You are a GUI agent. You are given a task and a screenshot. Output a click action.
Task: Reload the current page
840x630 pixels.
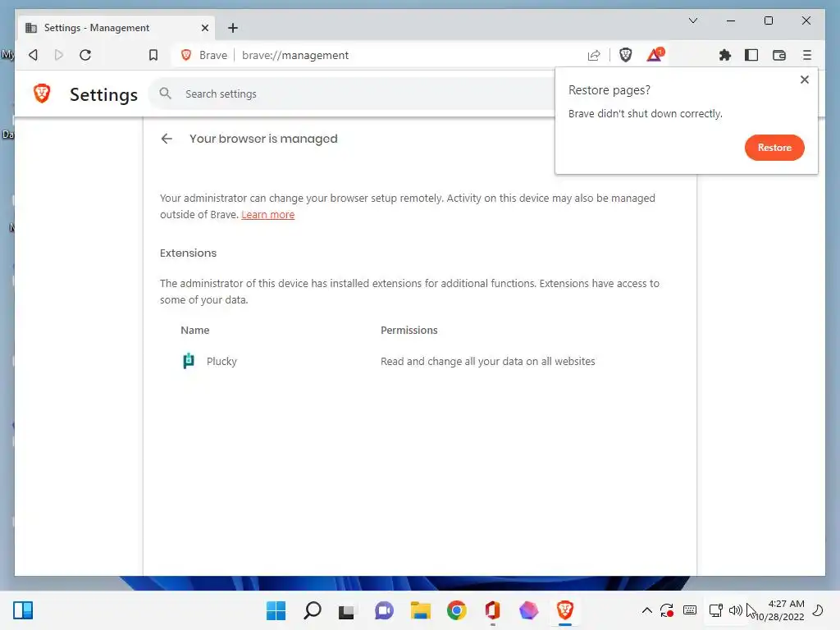tap(85, 55)
